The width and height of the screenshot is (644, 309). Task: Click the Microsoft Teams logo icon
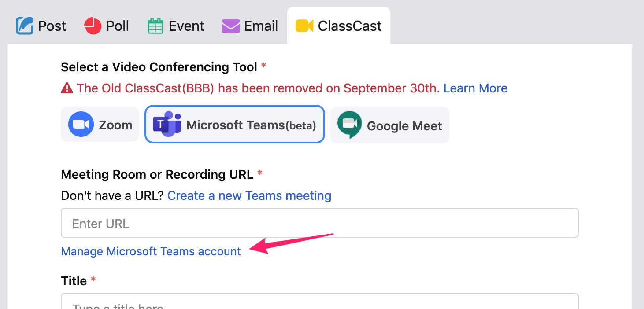[x=167, y=125]
